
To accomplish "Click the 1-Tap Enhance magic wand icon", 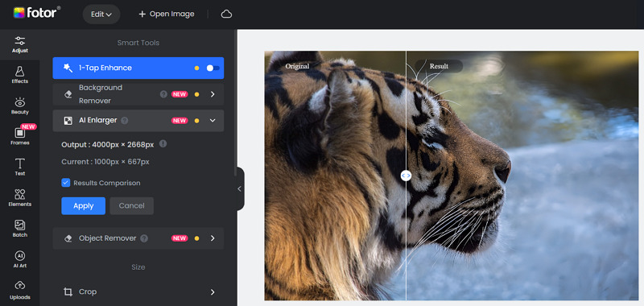I will click(68, 68).
